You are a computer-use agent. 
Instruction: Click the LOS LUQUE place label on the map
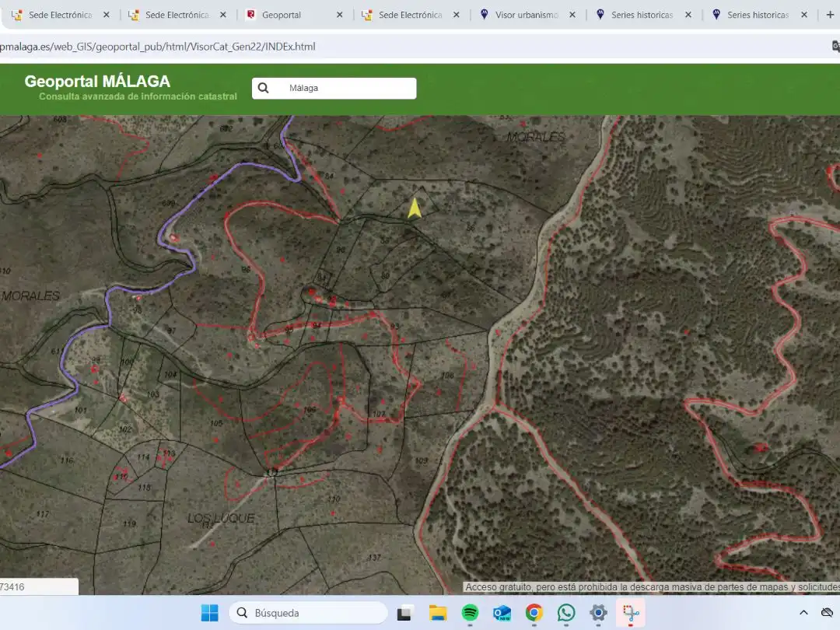click(x=221, y=518)
